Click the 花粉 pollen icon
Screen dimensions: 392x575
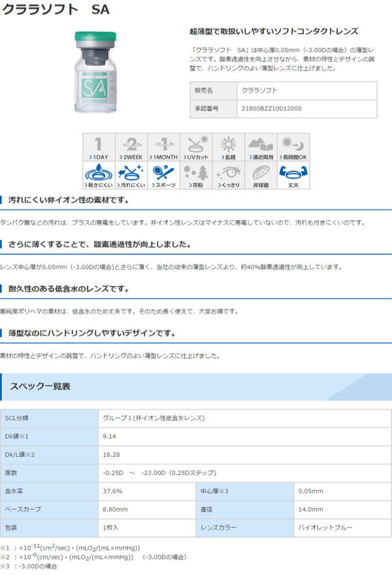(196, 175)
